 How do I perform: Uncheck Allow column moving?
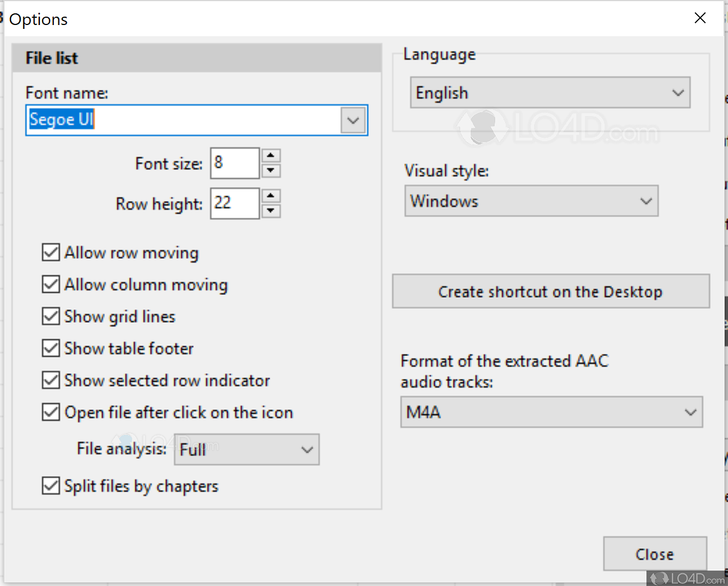pyautogui.click(x=51, y=284)
